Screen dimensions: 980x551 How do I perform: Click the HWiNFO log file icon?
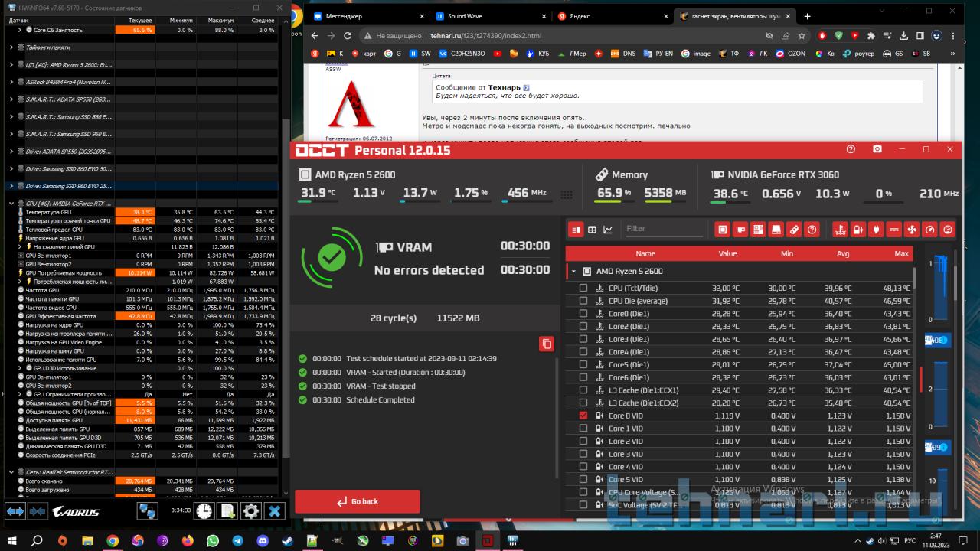[x=228, y=511]
